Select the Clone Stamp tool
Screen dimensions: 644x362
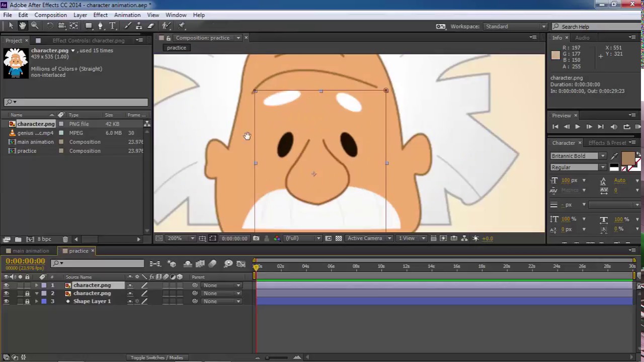tap(139, 26)
